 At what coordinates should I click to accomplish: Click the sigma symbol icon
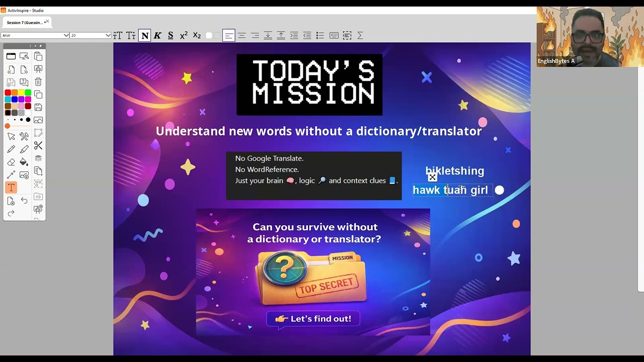pyautogui.click(x=360, y=35)
